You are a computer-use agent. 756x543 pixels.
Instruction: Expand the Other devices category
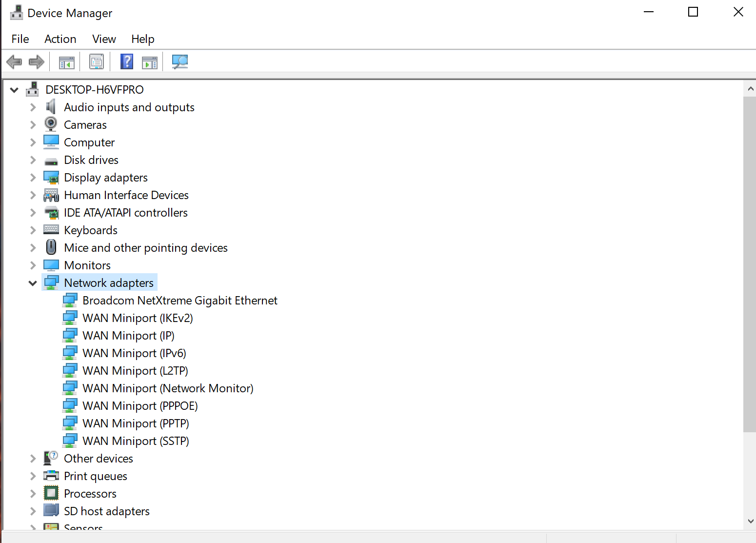pos(33,459)
